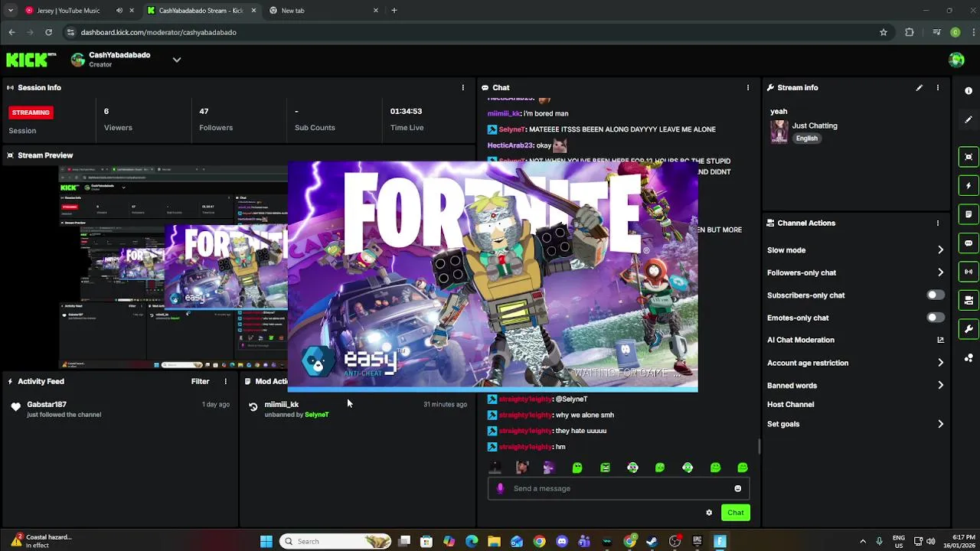Screen dimensions: 980x551
Task: Open the tab search dropdown arrow
Action: 10,11
